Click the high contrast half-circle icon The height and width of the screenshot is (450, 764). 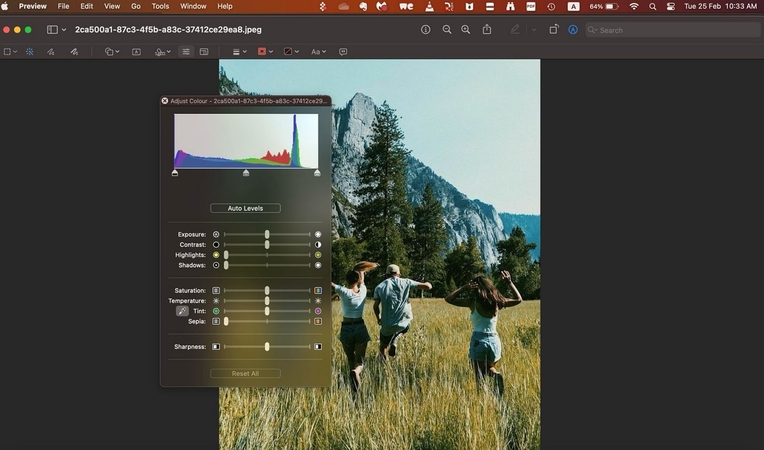click(x=318, y=244)
